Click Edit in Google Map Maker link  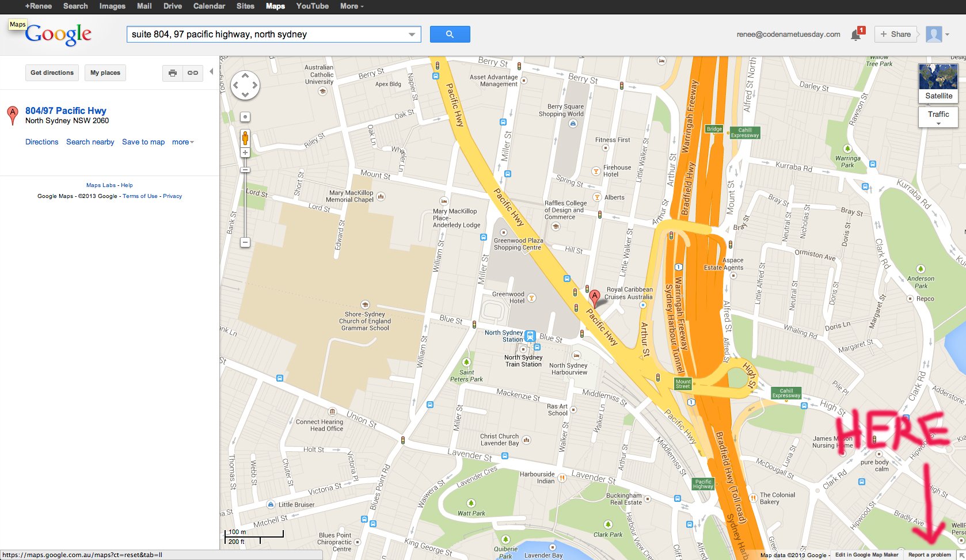click(866, 555)
